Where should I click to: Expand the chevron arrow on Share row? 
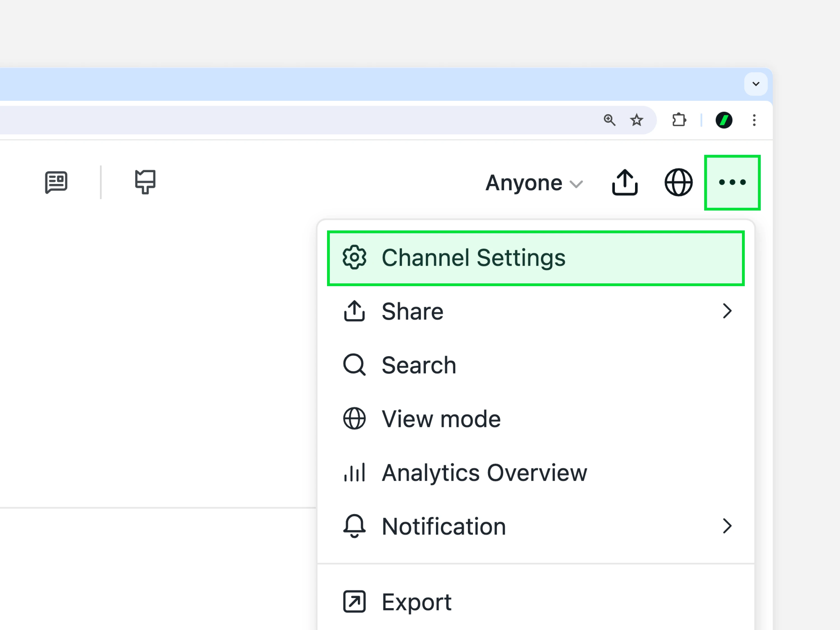click(x=727, y=311)
